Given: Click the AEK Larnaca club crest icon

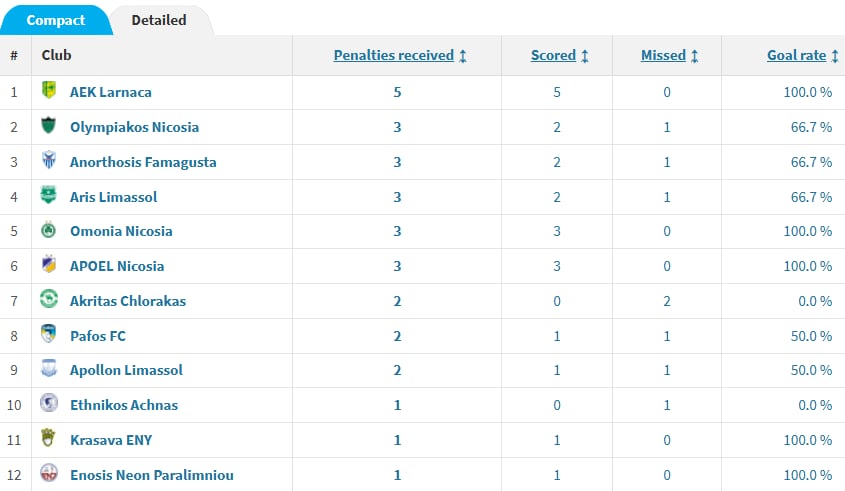Looking at the screenshot, I should pyautogui.click(x=49, y=92).
